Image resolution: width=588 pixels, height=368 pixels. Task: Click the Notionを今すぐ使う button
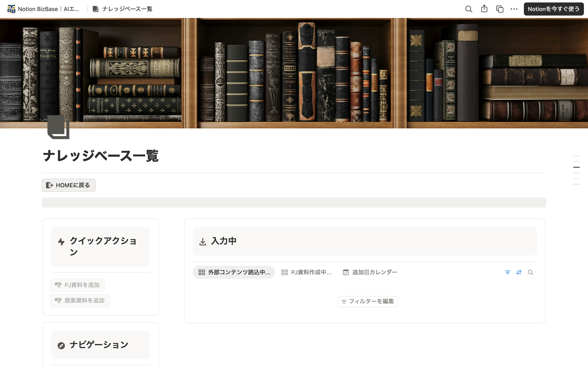pyautogui.click(x=553, y=9)
